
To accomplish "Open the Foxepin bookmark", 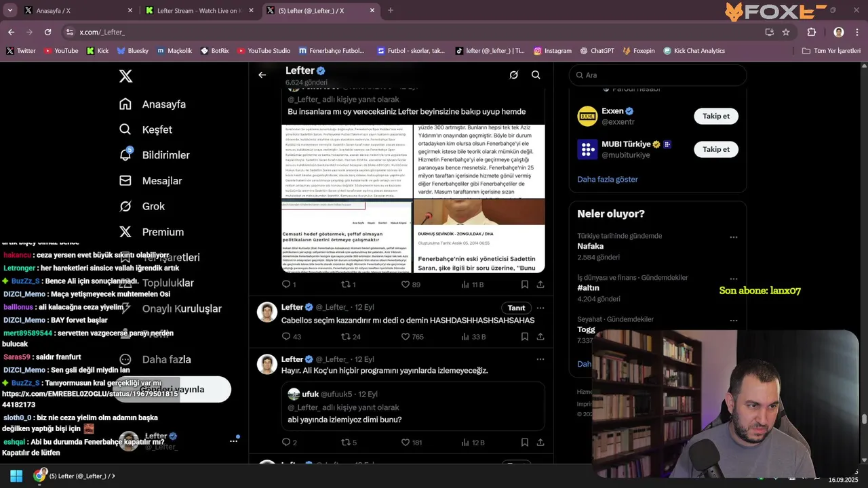I will pos(639,51).
